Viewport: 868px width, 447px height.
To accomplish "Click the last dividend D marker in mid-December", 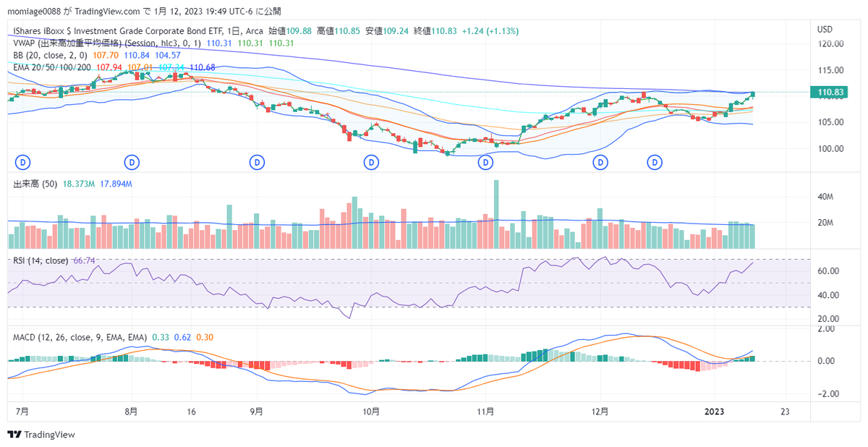I will pyautogui.click(x=655, y=162).
